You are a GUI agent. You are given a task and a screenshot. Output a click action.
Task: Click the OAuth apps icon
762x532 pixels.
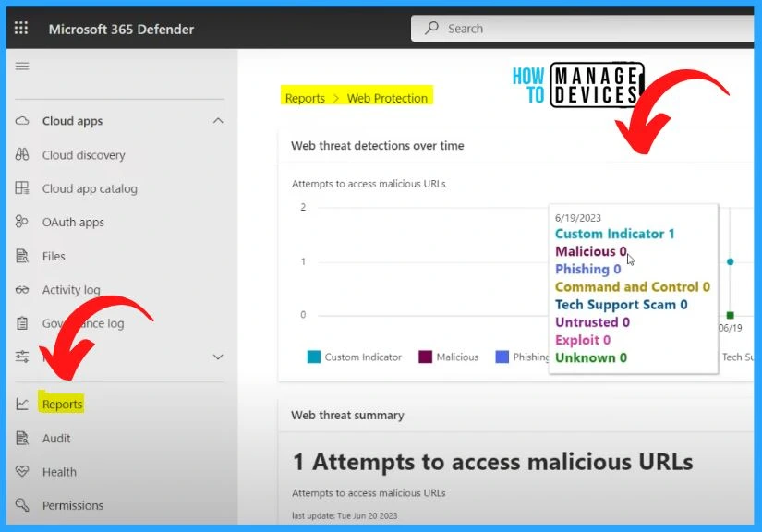click(x=21, y=222)
